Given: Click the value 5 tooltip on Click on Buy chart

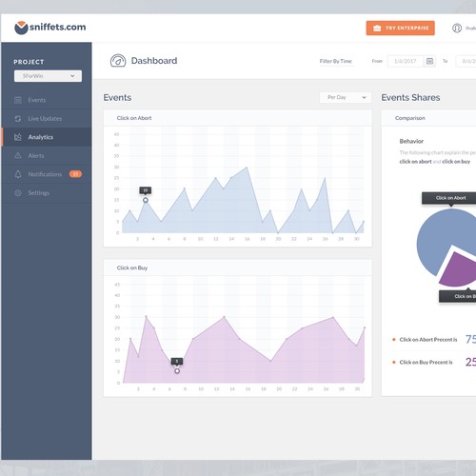Looking at the screenshot, I should coord(177,361).
